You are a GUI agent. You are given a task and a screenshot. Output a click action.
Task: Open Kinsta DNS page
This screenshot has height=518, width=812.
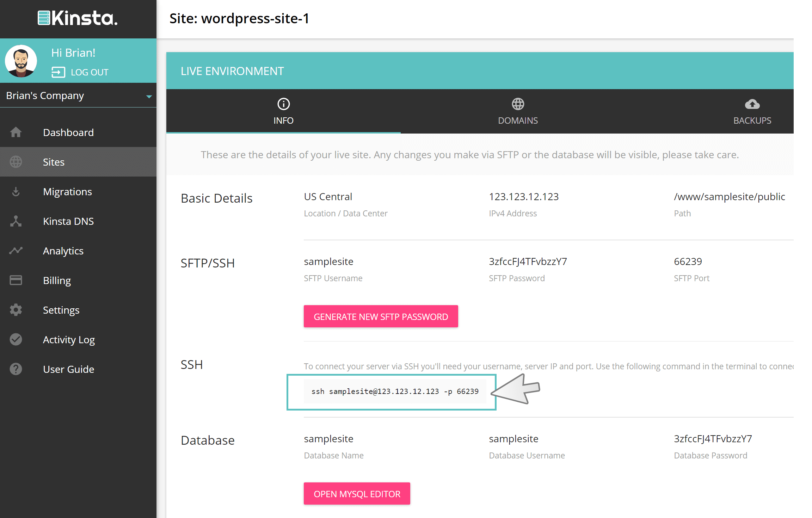68,221
